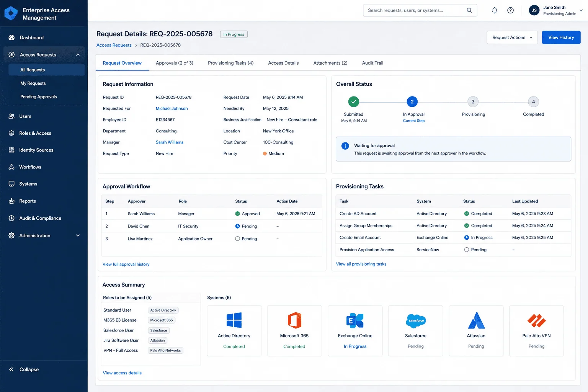Collapse the Access Requests sidebar section
Image resolution: width=588 pixels, height=392 pixels.
click(78, 55)
